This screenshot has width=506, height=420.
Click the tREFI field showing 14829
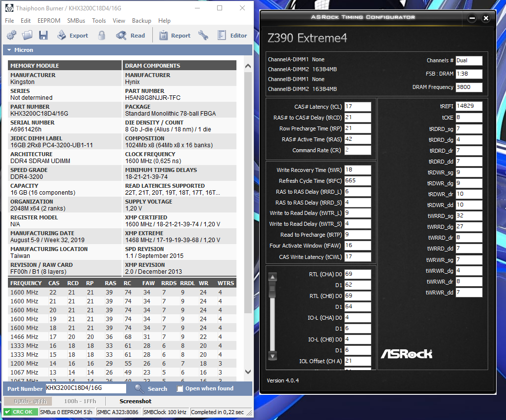[x=469, y=106]
